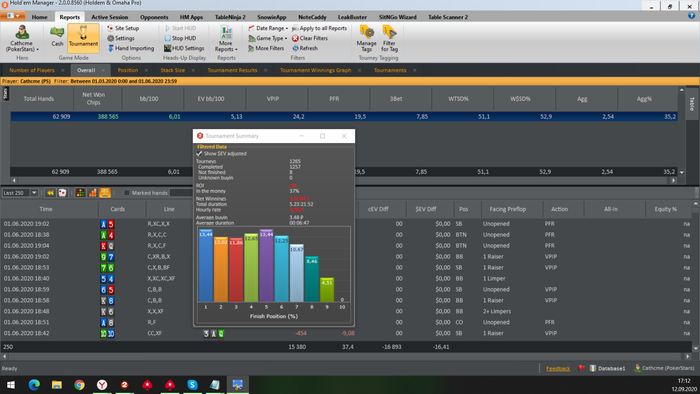This screenshot has width=700, height=394.
Task: Open Filter for Tag
Action: tap(389, 38)
